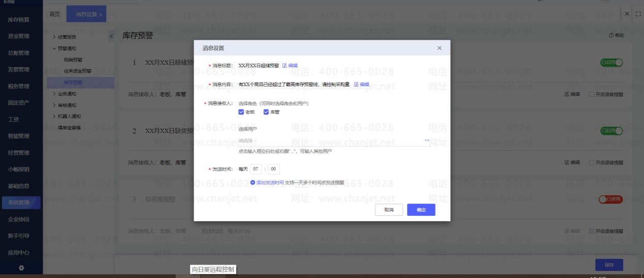Viewport: 644px width, 278px height.
Task: Open 基础信息 in the sidebar
Action: click(19, 186)
